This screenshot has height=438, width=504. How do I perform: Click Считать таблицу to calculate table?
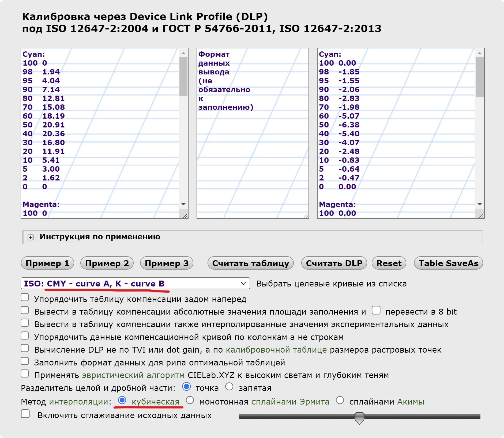[x=250, y=263]
